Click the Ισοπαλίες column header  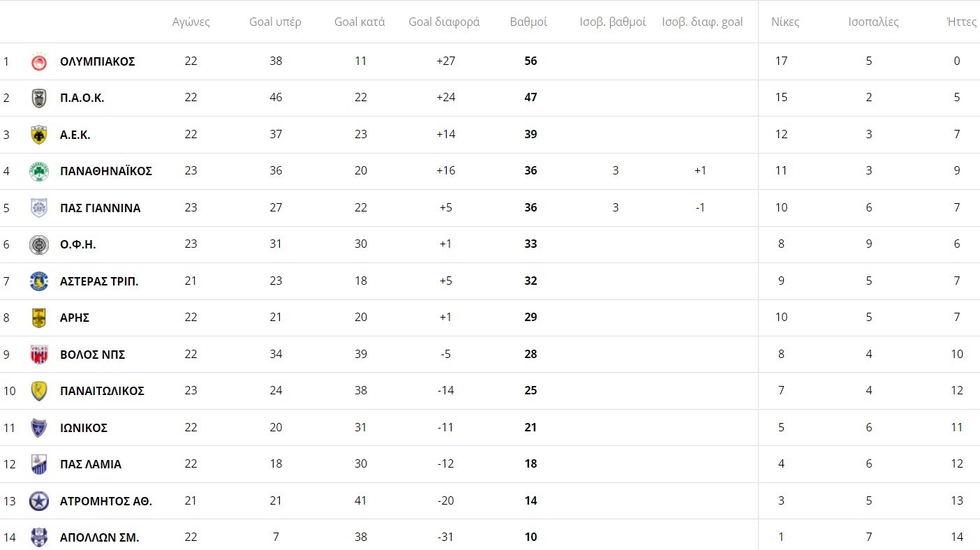point(873,22)
